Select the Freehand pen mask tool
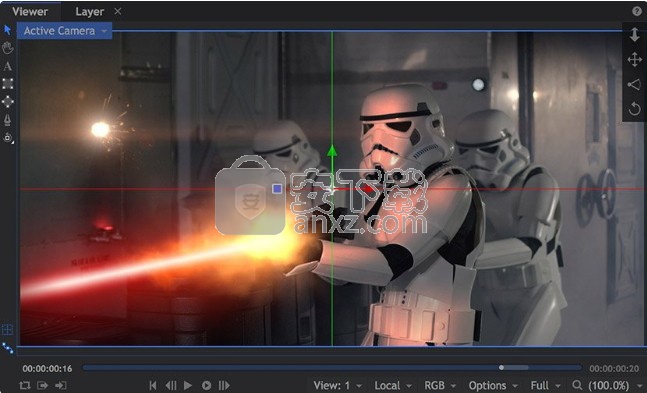Screen dimensions: 647x393 (7, 120)
